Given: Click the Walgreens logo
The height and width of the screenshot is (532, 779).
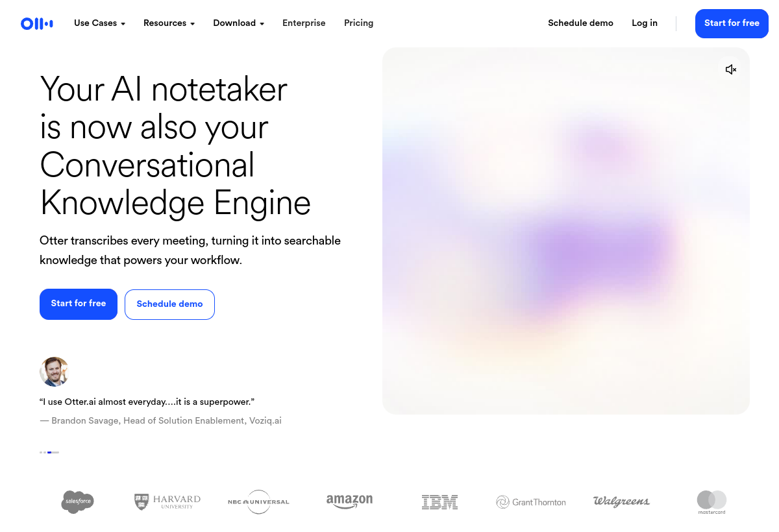Looking at the screenshot, I should 621,501.
